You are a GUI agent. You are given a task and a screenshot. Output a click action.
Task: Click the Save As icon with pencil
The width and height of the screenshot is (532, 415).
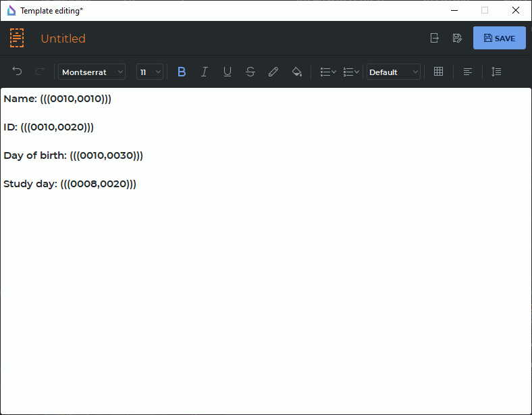tap(457, 38)
